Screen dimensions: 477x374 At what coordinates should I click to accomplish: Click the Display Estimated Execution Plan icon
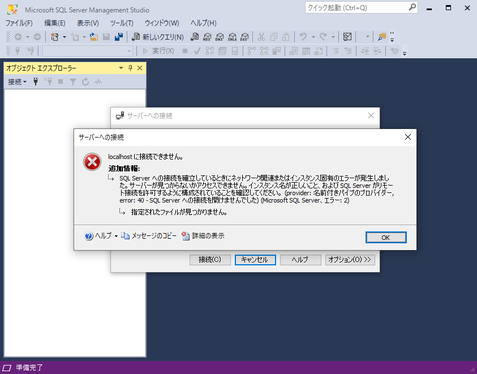[210, 51]
